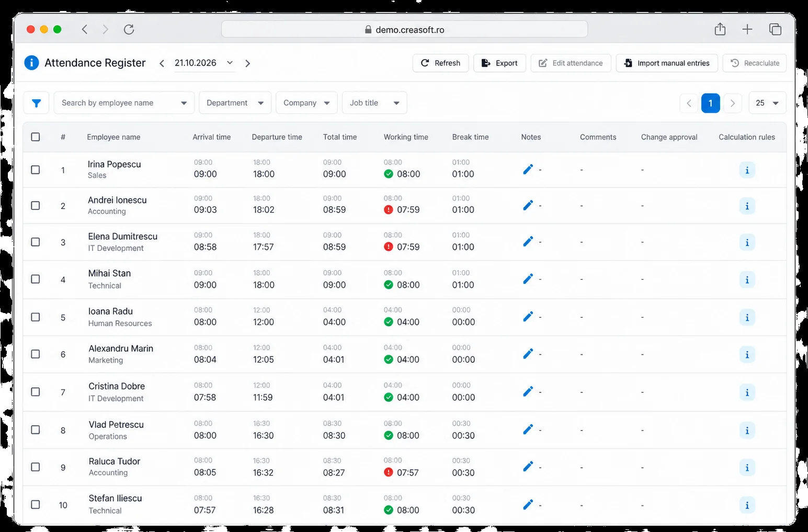Go back with the browser back arrow
This screenshot has width=808, height=532.
click(x=85, y=29)
